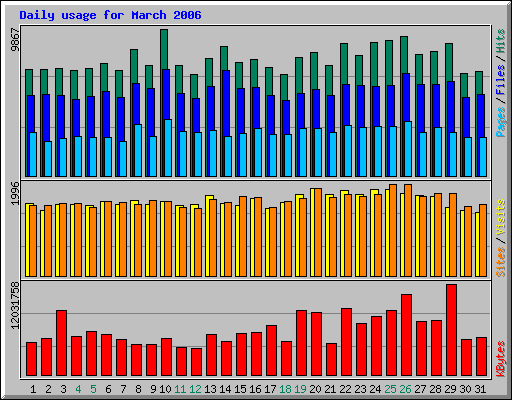Image resolution: width=512 pixels, height=400 pixels.
Task: Click day label '22' on the axis
Action: (345, 389)
